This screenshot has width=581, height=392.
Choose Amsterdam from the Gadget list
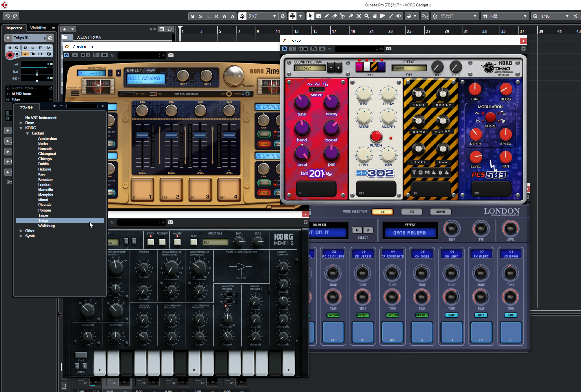click(x=48, y=138)
